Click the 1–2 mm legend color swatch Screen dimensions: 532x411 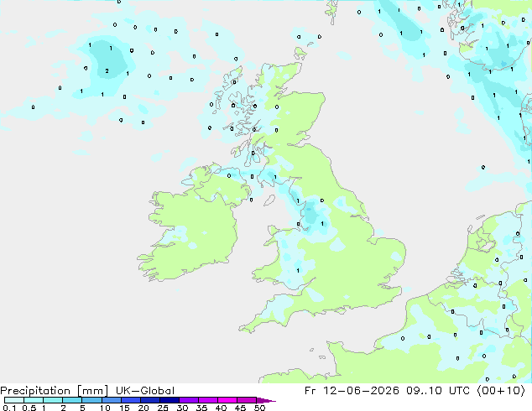53,400
